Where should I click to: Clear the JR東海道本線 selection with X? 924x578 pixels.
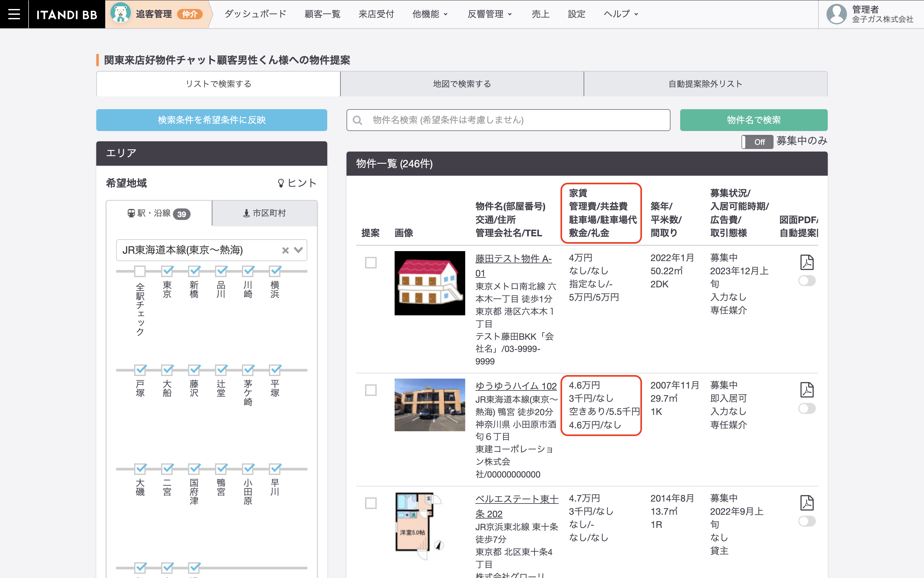(x=285, y=250)
